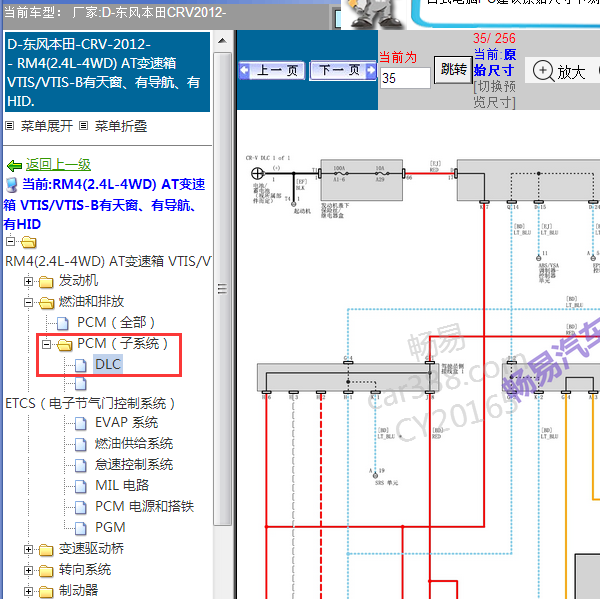Click the 35/ 256 page counter
600x599 pixels.
coord(494,38)
